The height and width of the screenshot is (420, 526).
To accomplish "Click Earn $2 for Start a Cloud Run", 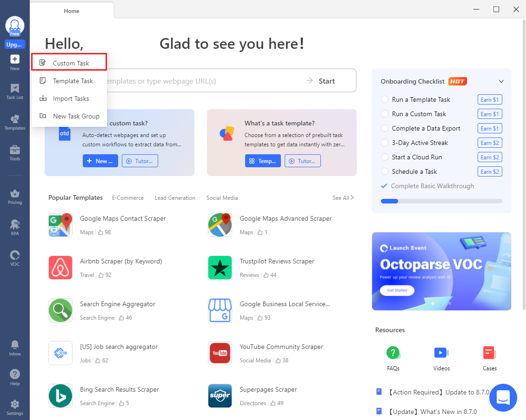I will (x=490, y=157).
